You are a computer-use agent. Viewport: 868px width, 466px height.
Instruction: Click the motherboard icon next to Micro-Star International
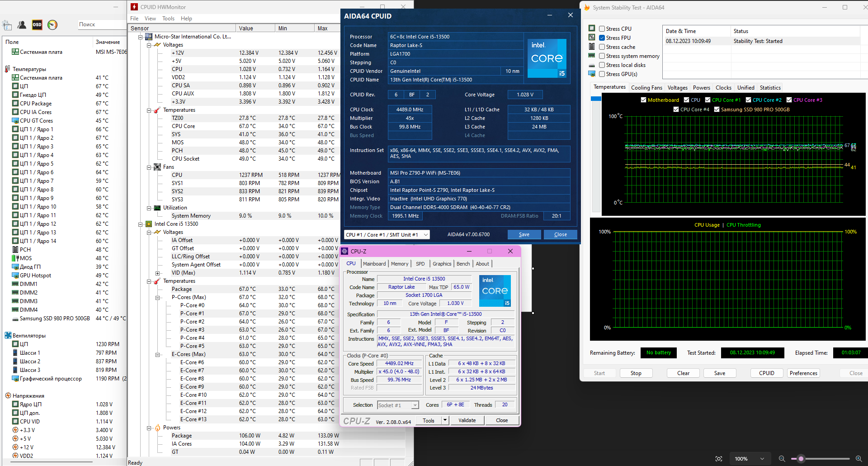pos(148,37)
